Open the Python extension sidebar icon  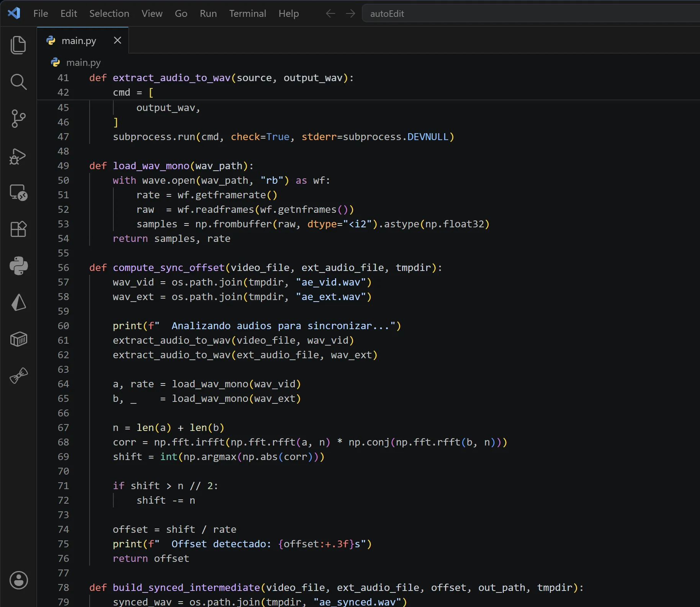pyautogui.click(x=18, y=266)
